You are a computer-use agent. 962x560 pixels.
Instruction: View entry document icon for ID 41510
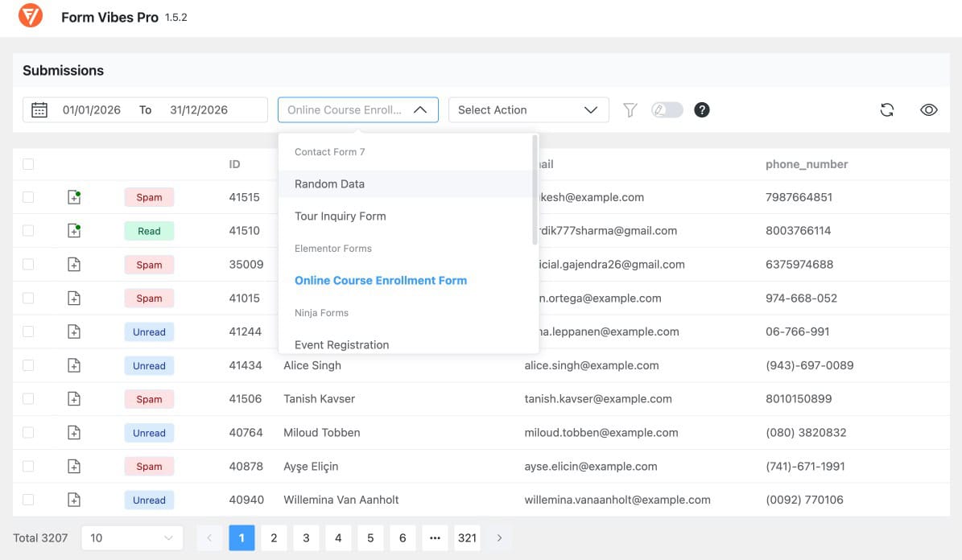(73, 231)
